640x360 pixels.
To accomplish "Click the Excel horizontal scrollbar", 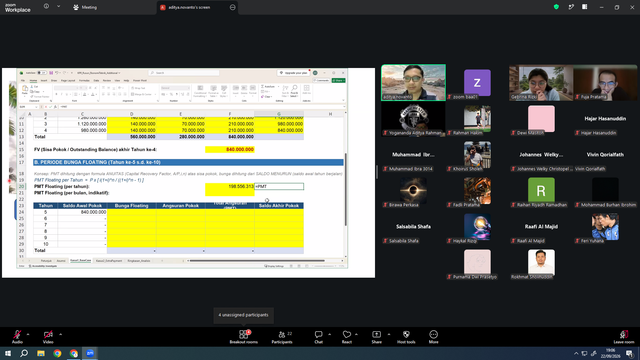I will (x=257, y=260).
